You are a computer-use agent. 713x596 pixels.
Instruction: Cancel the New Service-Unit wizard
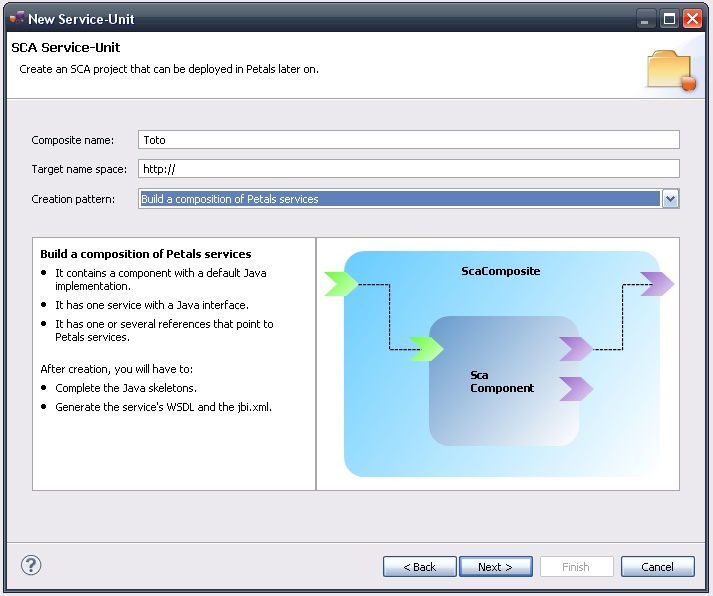[657, 567]
